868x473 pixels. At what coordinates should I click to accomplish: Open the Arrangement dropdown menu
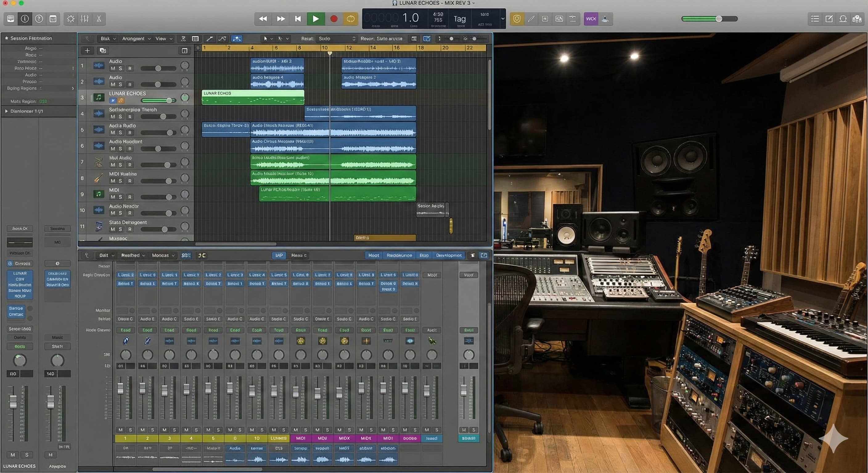coord(136,39)
